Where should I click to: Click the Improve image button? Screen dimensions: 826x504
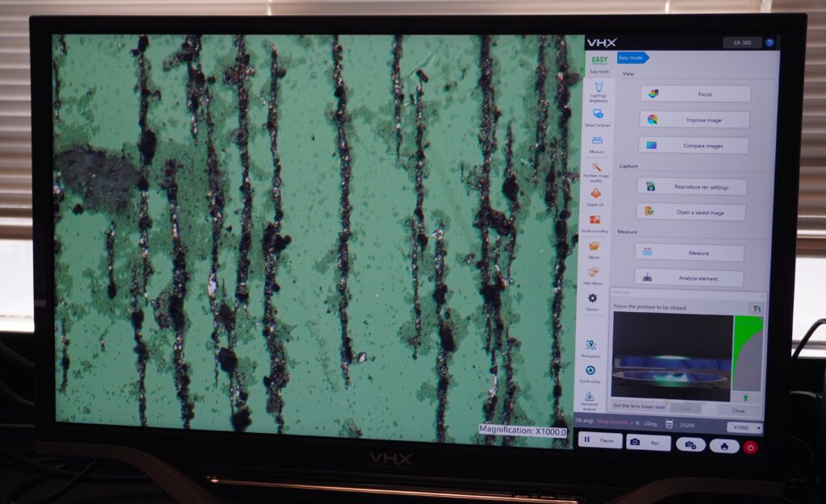695,119
